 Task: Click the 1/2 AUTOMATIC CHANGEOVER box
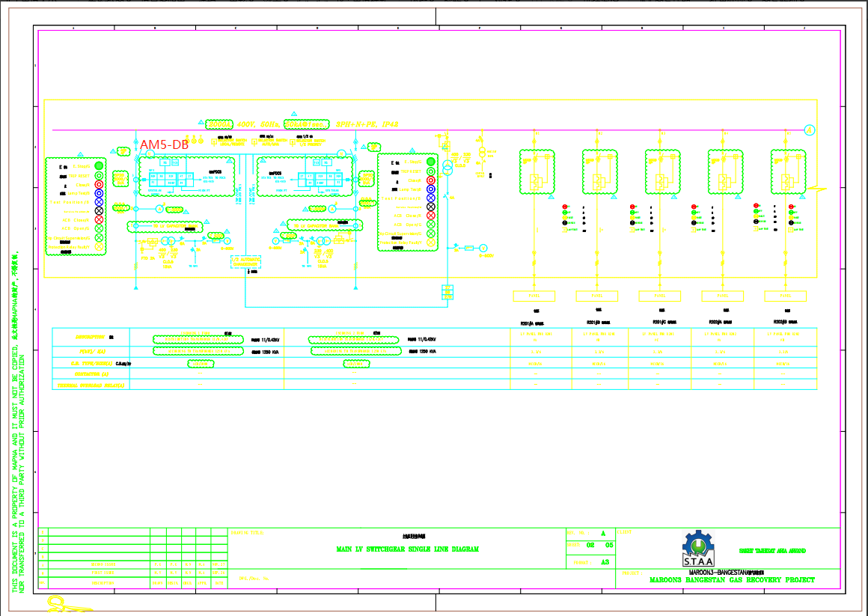[x=245, y=261]
